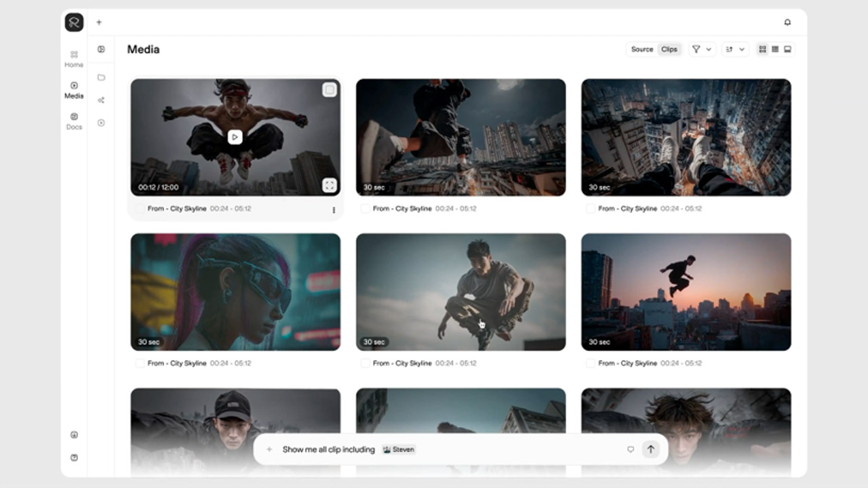Image resolution: width=868 pixels, height=488 pixels.
Task: Expand the shirtless jumper clip to fullscreen
Action: coord(330,185)
